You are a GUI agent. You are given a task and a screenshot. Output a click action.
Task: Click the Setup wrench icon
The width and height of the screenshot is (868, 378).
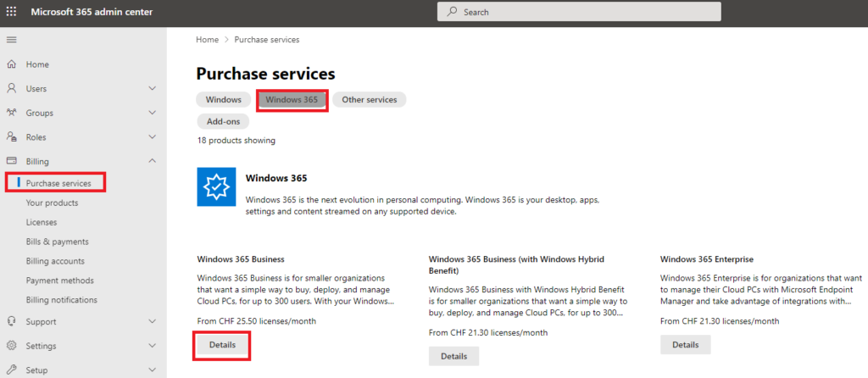(x=11, y=370)
